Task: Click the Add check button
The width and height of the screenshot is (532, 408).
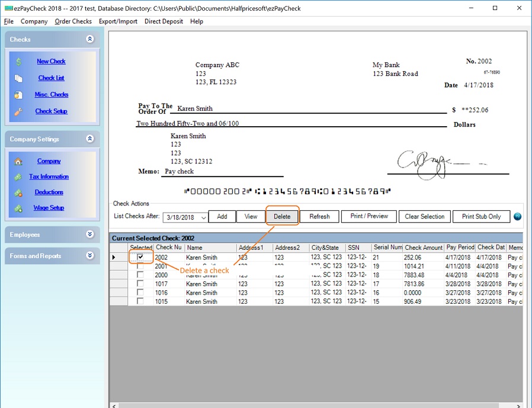Action: pyautogui.click(x=222, y=216)
